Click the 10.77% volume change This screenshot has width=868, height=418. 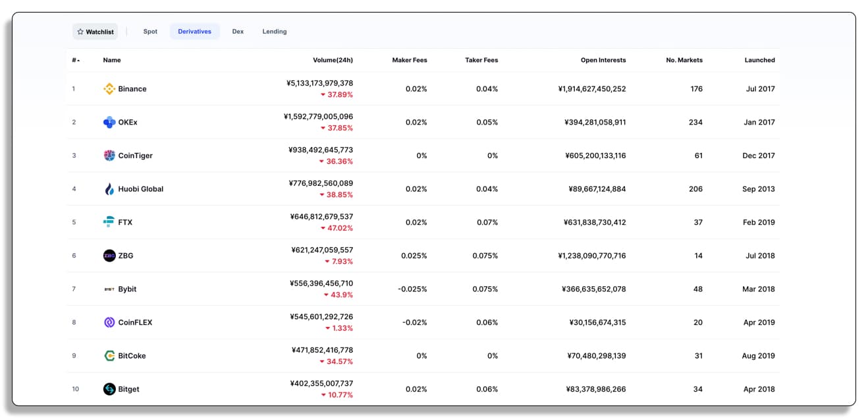coord(337,395)
